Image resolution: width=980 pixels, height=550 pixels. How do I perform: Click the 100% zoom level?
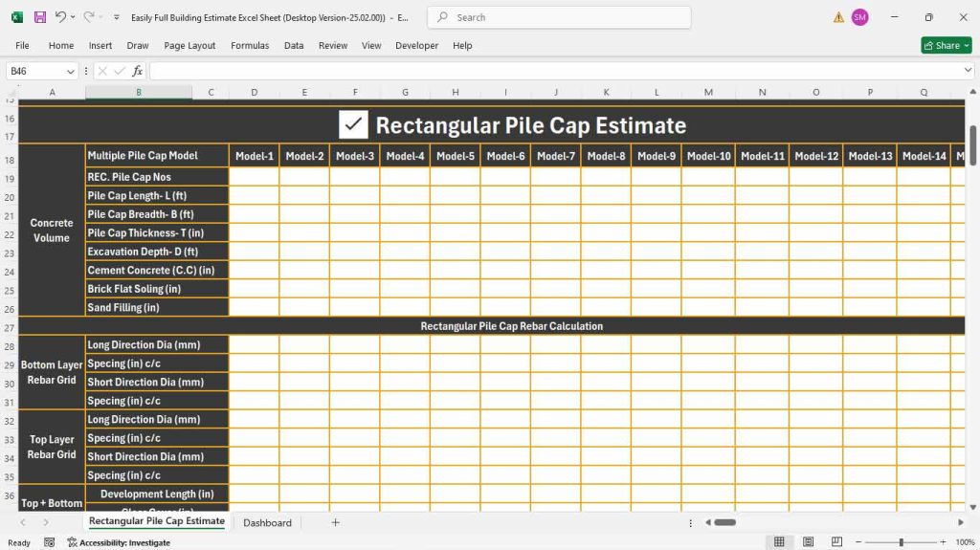click(965, 542)
